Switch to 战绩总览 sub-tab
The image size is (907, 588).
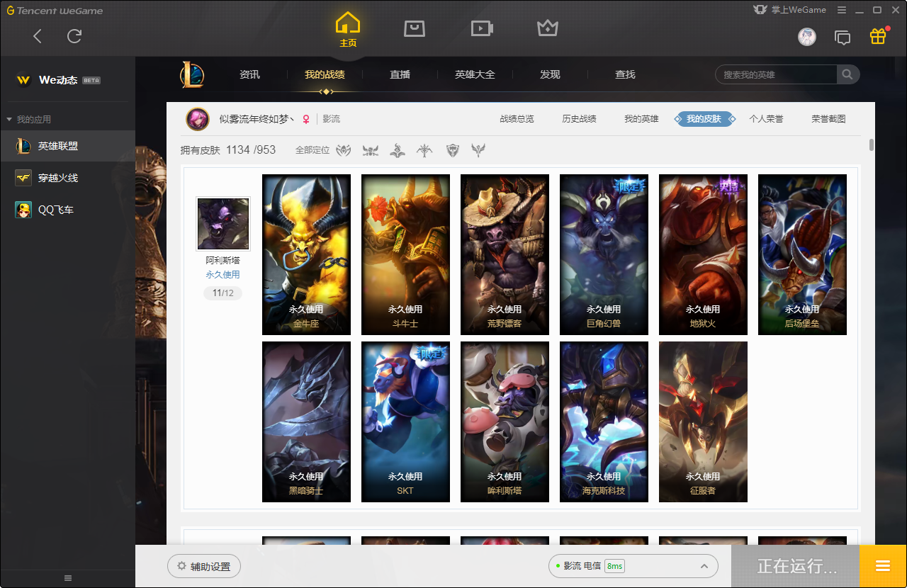tap(517, 119)
